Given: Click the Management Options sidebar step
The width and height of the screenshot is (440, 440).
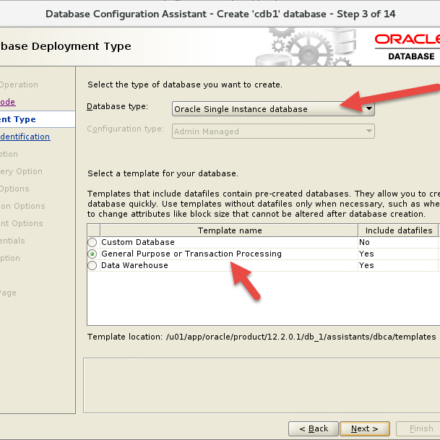Looking at the screenshot, I should tap(22, 223).
